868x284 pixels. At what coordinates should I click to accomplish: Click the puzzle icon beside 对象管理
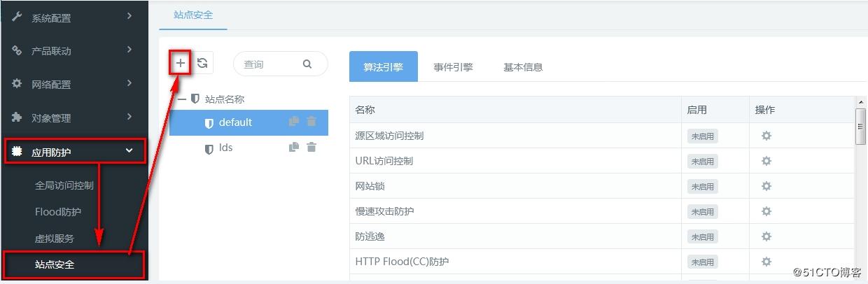click(x=17, y=117)
